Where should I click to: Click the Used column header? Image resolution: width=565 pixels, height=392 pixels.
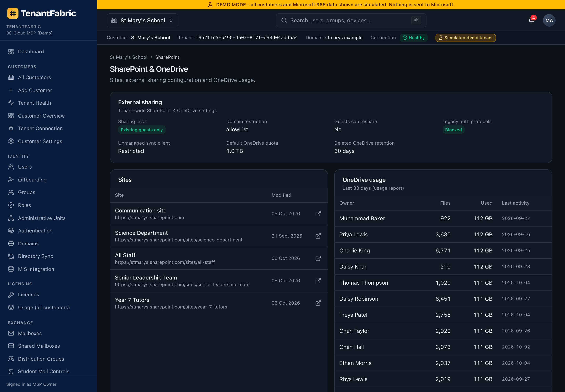[x=486, y=203]
